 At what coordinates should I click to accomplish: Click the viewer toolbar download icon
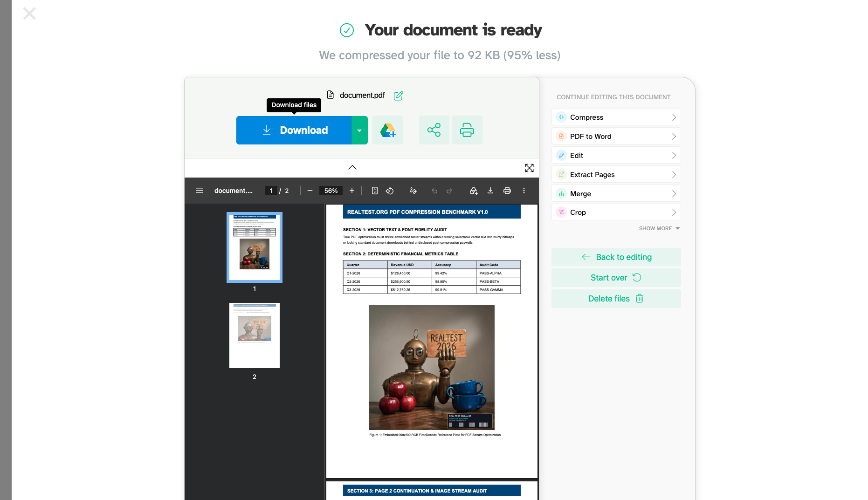tap(490, 191)
